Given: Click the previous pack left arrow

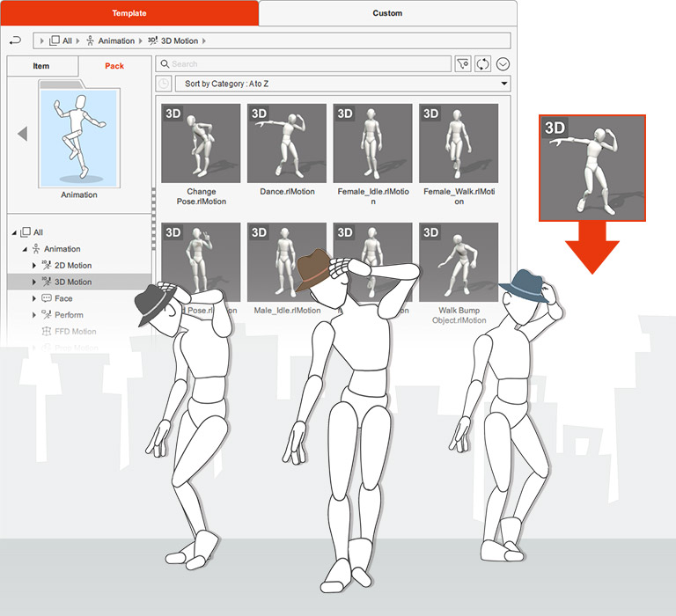Looking at the screenshot, I should 22,134.
